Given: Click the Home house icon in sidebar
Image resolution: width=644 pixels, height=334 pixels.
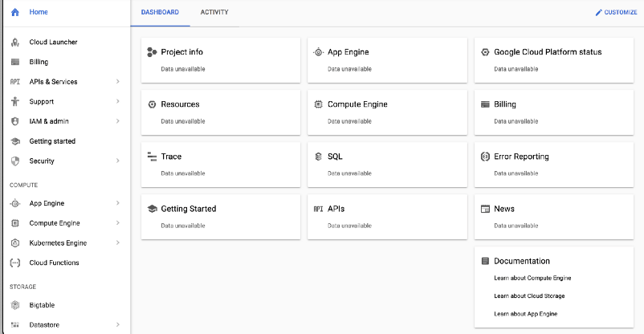Looking at the screenshot, I should tap(15, 12).
